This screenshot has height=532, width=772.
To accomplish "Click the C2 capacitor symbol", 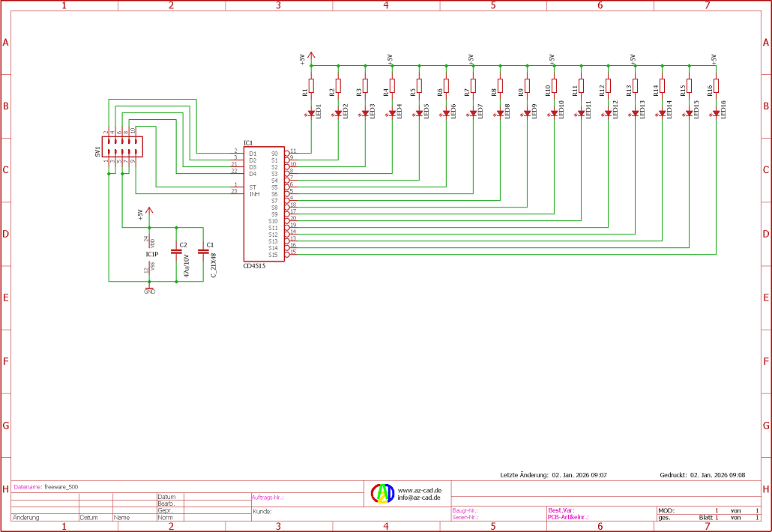I will 176,252.
